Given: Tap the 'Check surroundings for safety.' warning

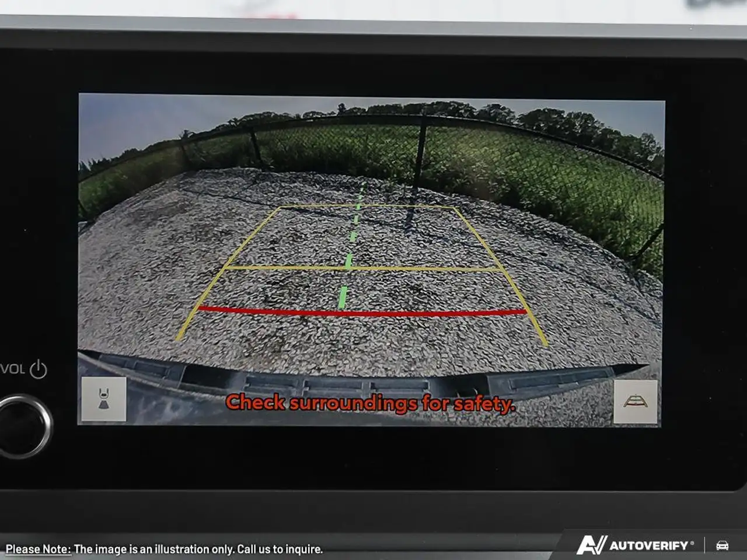Looking at the screenshot, I should pyautogui.click(x=371, y=403).
